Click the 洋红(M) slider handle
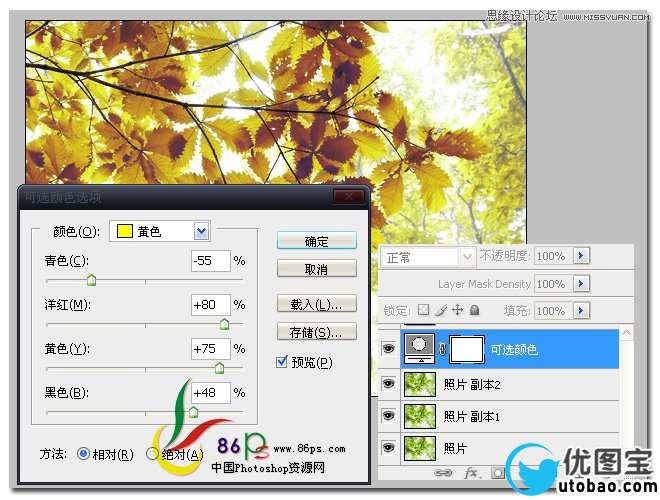The width and height of the screenshot is (660, 500). (225, 324)
